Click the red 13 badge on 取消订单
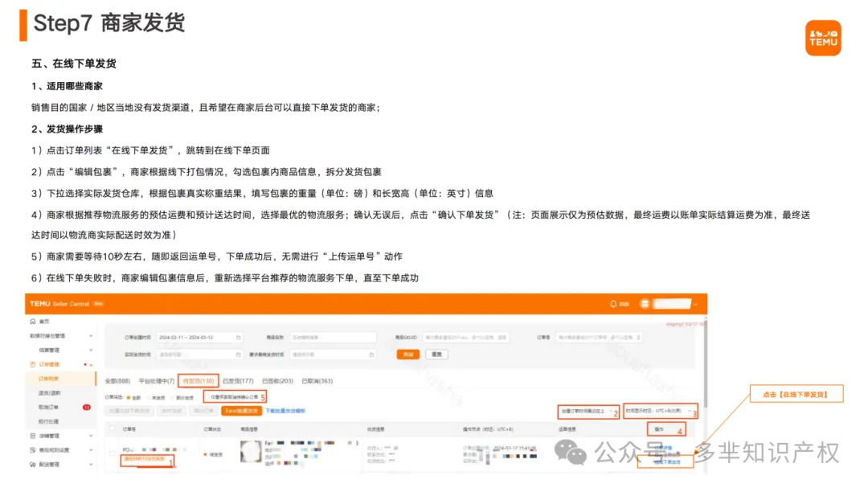868x488 pixels. [x=86, y=407]
